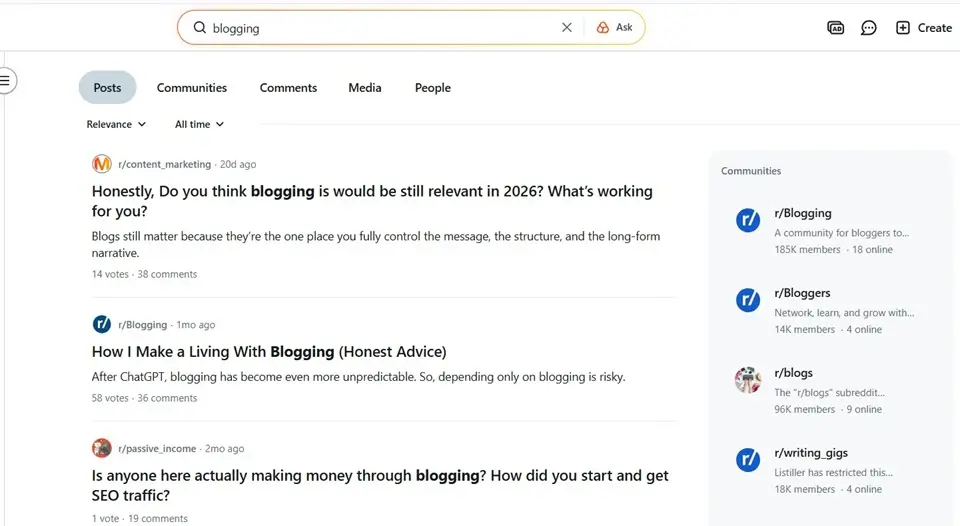
Task: Open the advertise AD icon
Action: point(836,28)
